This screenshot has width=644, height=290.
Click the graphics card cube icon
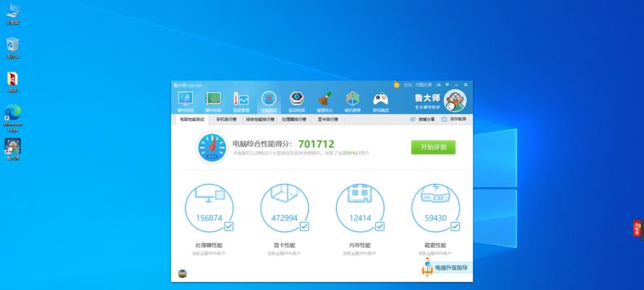tap(285, 193)
